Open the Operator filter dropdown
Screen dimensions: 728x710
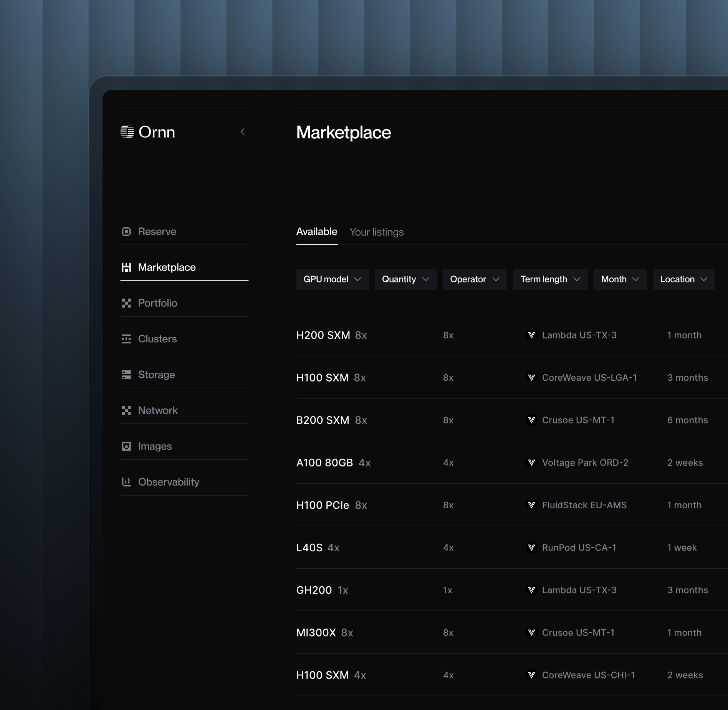[x=475, y=279]
